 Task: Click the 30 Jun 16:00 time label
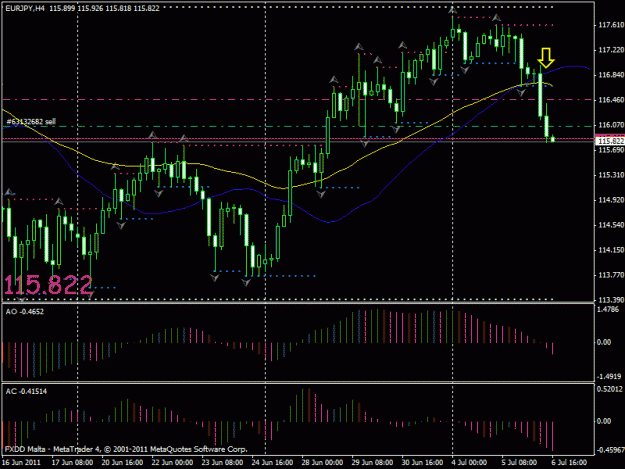coord(422,463)
